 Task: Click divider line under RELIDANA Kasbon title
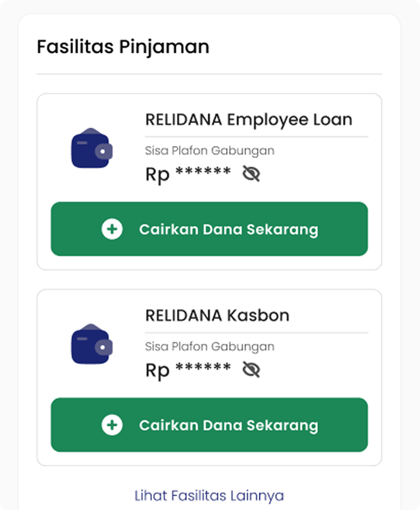(256, 333)
